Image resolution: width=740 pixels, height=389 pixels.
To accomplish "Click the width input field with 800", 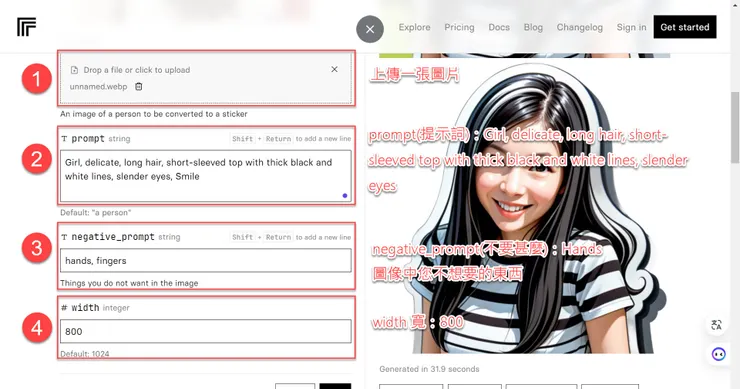I will pyautogui.click(x=205, y=331).
